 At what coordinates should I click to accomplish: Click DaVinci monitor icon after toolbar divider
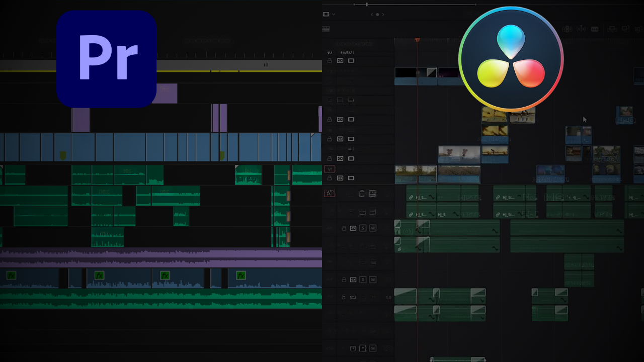tap(613, 29)
